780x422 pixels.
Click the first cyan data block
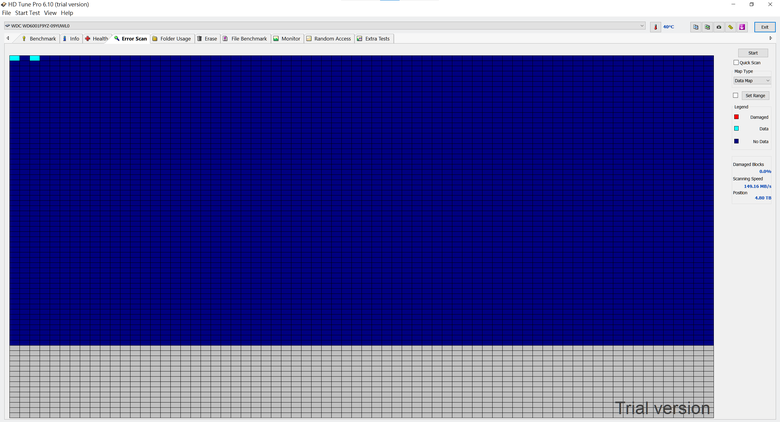click(14, 58)
